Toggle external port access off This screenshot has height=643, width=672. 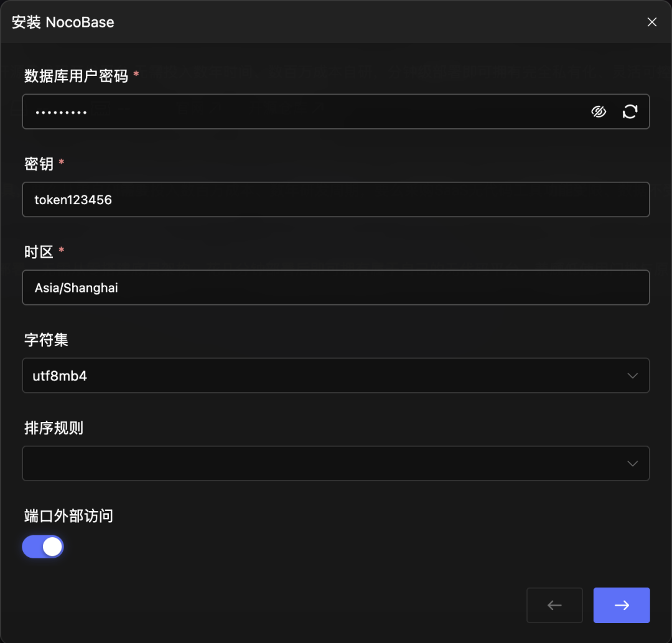coord(42,547)
